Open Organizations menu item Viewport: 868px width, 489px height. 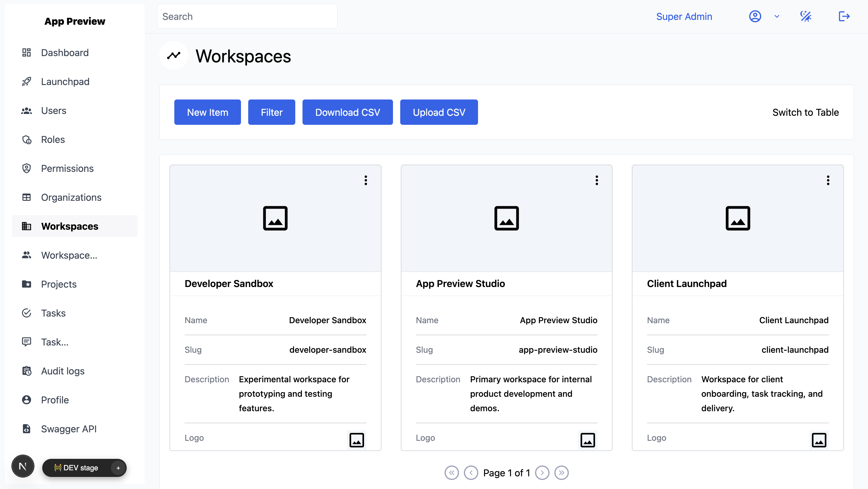pos(75,197)
